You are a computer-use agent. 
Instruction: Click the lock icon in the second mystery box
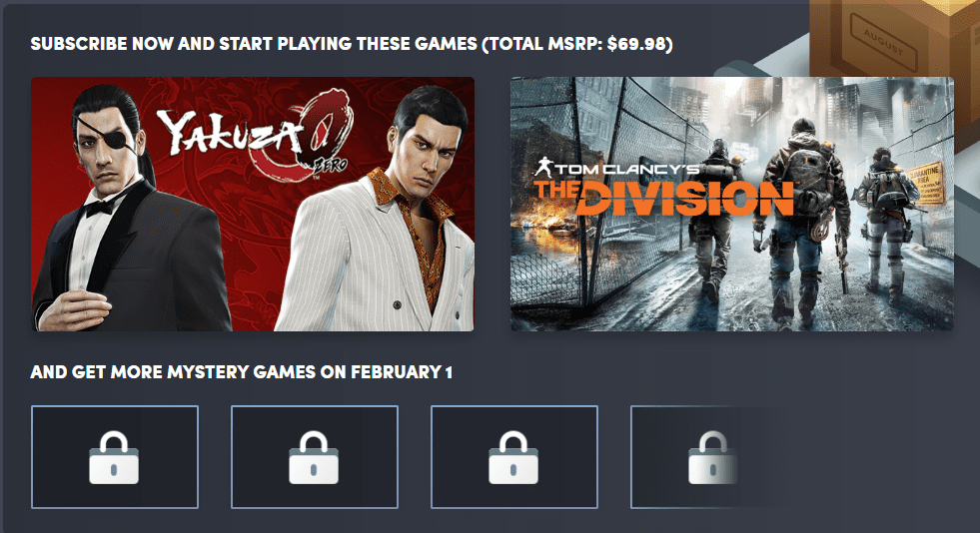pyautogui.click(x=314, y=457)
